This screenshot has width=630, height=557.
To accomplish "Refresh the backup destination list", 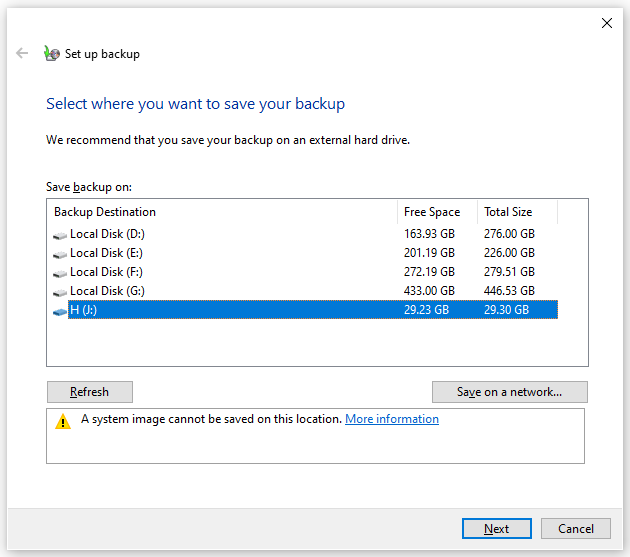I will (x=90, y=392).
